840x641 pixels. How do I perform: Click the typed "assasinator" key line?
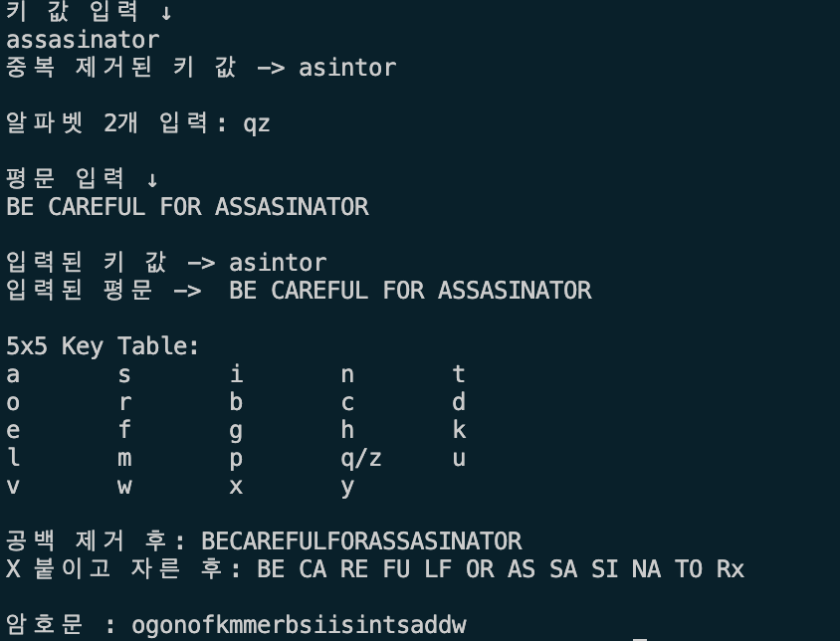pos(83,40)
